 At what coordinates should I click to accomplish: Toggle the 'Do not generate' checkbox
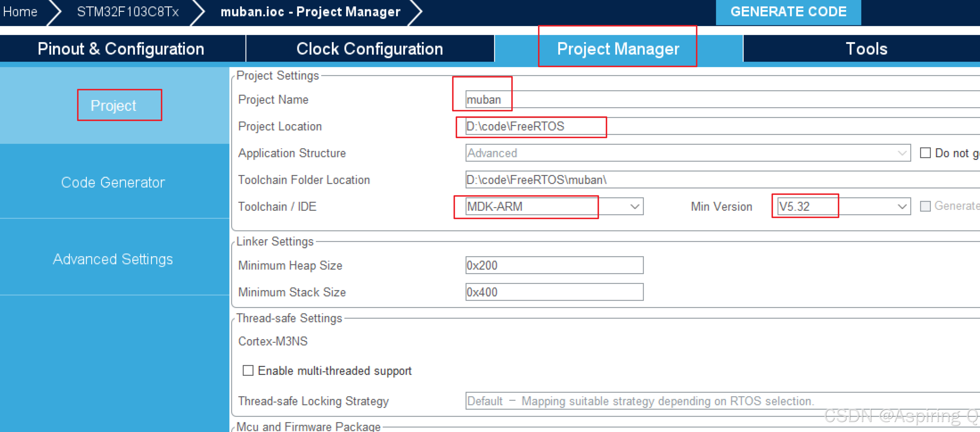925,153
